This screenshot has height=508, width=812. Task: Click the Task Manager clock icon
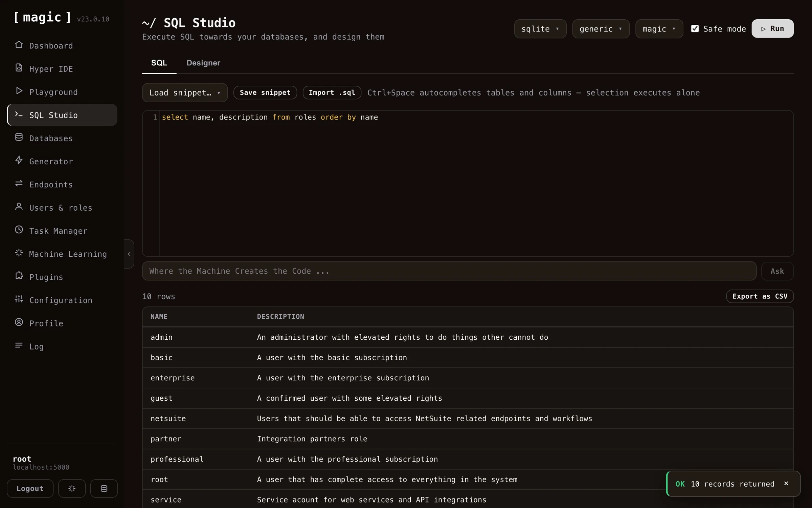coord(19,230)
